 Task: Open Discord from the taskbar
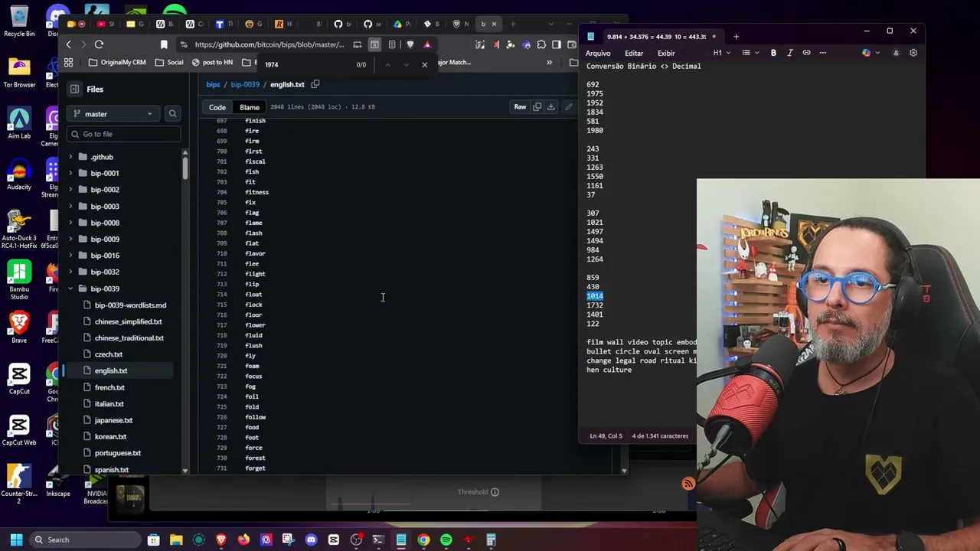[x=311, y=540]
